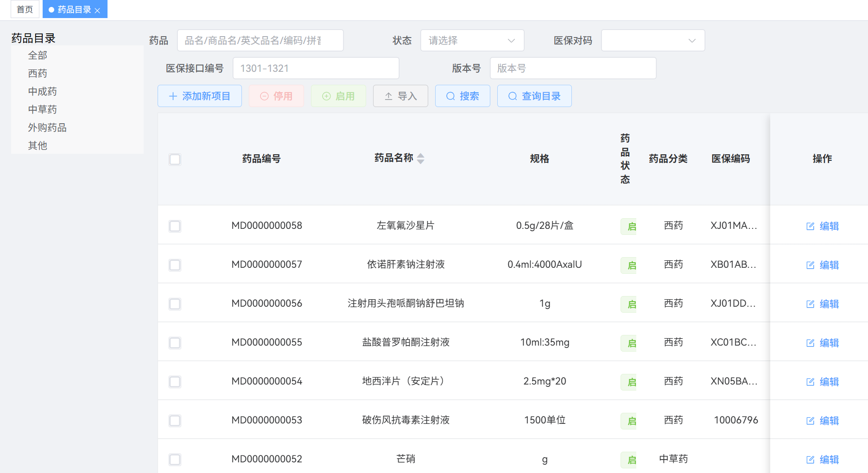The height and width of the screenshot is (473, 868).
Task: Click the 启 status tag for MD0000000058
Action: click(629, 227)
